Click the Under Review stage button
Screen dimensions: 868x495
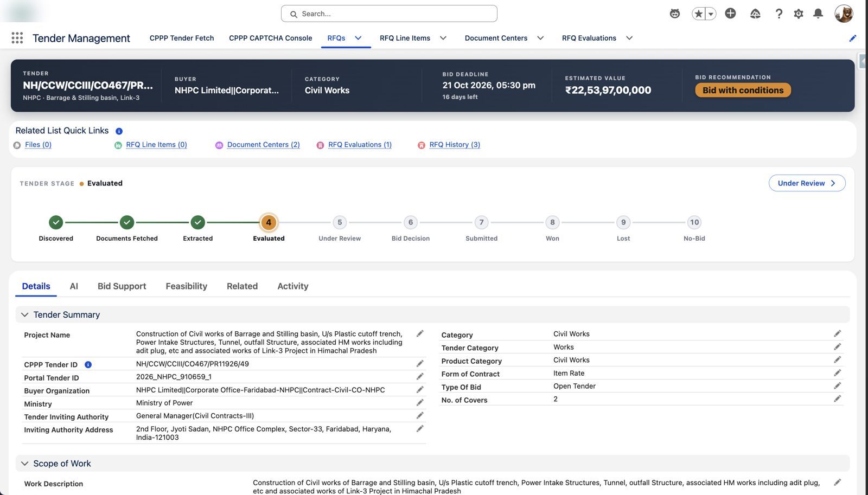point(807,183)
